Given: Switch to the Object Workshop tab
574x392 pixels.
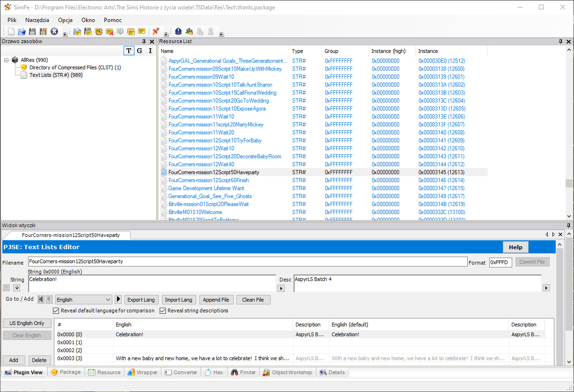Looking at the screenshot, I should point(287,372).
